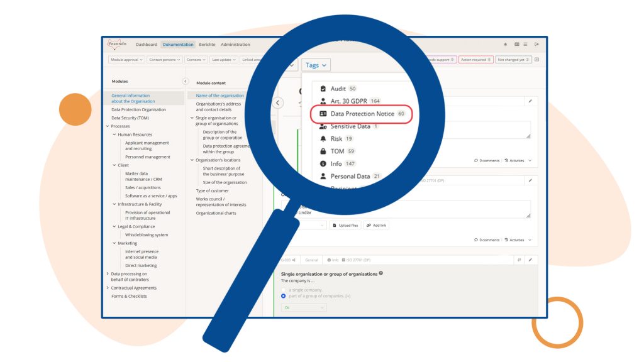Open the Dashboard tab
This screenshot has height=362, width=644.
click(x=147, y=45)
